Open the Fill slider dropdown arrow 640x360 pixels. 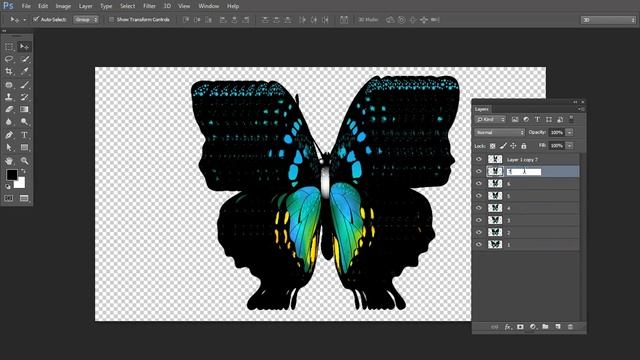click(569, 145)
